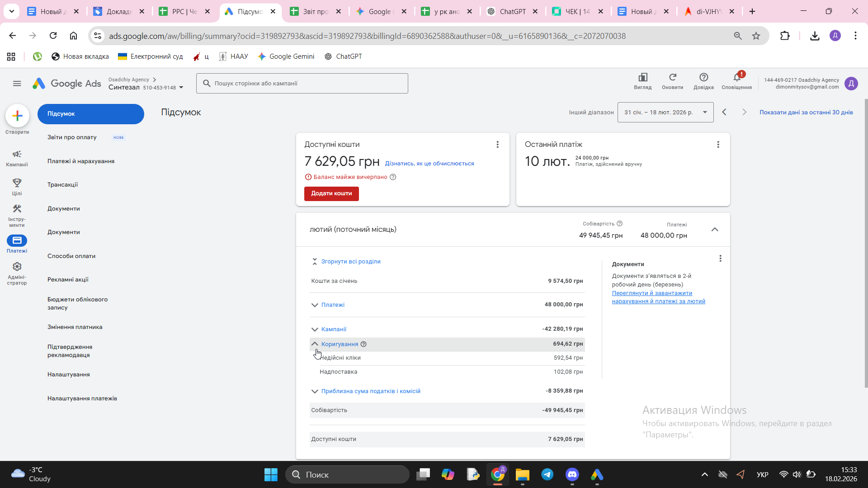Open Способи оплати menu item
The width and height of the screenshot is (868, 488).
(x=71, y=256)
